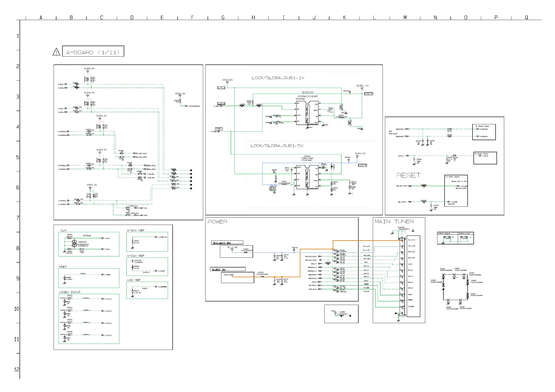
Task: Click the LOCK/SLD8A_SUB1.1V block title
Action: click(277, 78)
